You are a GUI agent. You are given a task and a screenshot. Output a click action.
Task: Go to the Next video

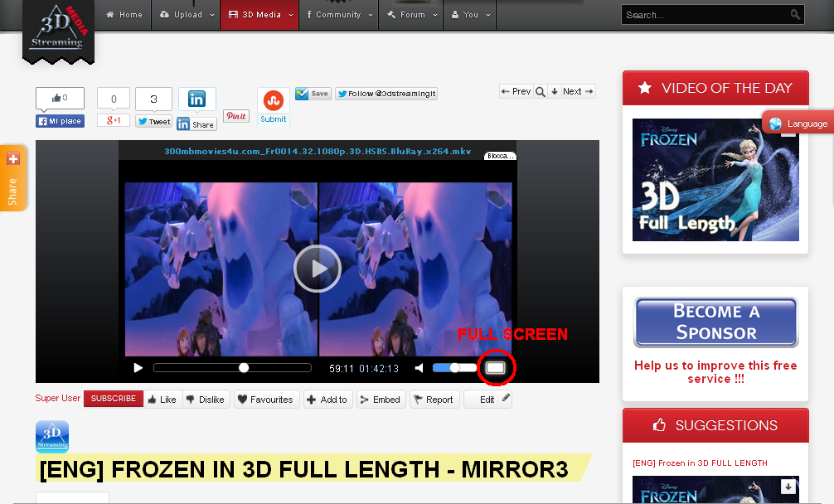click(x=578, y=91)
